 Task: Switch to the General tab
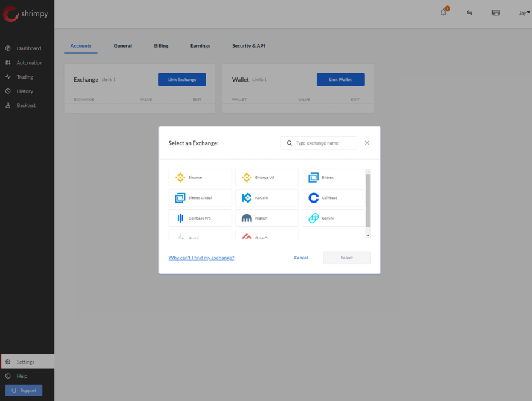coord(123,46)
